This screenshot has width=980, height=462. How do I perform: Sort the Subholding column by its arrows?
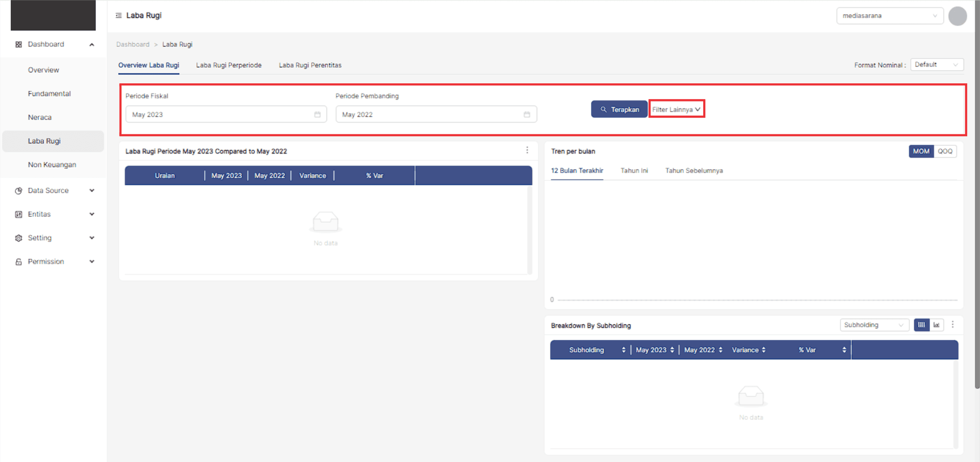[623, 350]
